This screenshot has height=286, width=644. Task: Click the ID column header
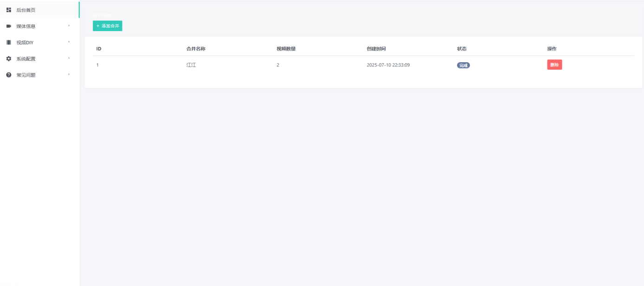tap(98, 48)
